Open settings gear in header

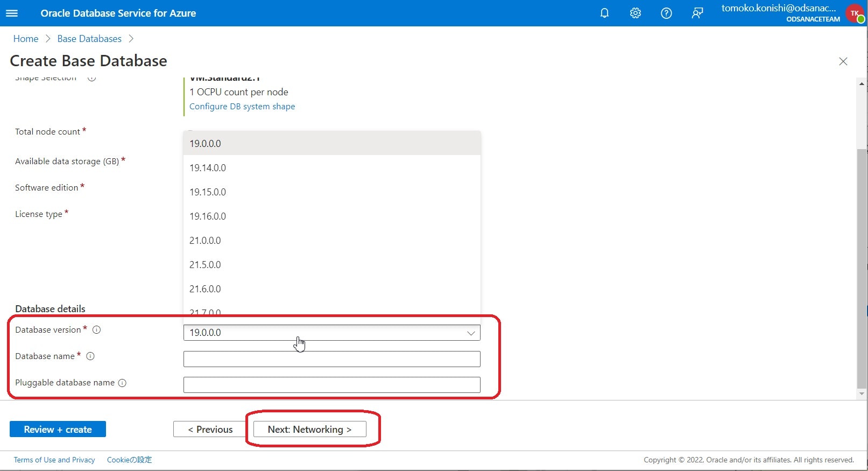click(636, 13)
